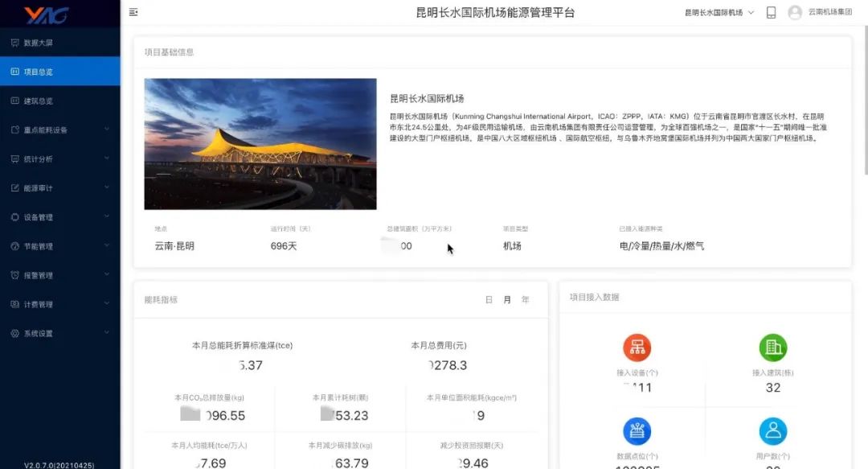
Task: Click the green 接入建筑 building icon
Action: (773, 348)
